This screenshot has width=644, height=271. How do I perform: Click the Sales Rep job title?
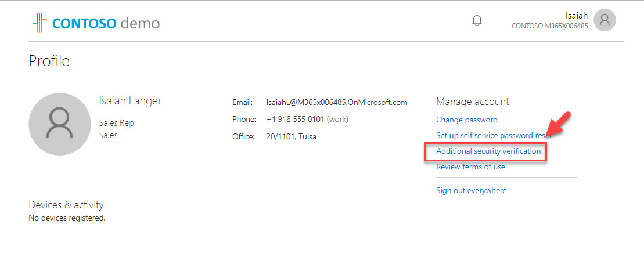click(117, 123)
